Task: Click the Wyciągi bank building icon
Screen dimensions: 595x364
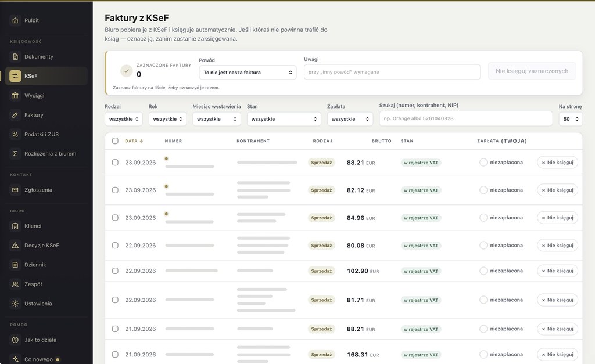Action: [x=15, y=95]
